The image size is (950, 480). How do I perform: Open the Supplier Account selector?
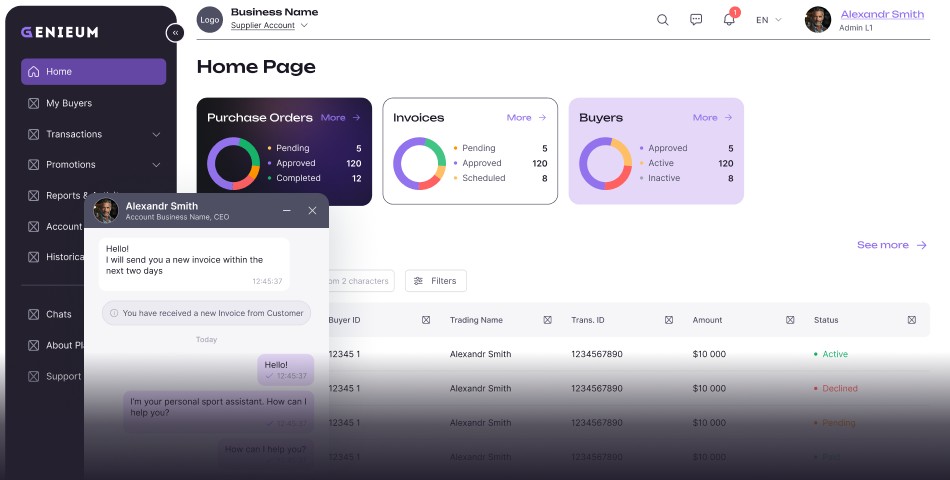coord(269,26)
